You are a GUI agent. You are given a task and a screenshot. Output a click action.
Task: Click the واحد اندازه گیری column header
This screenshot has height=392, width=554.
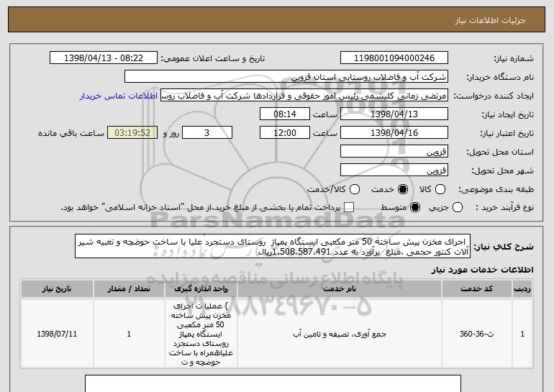coord(201,289)
